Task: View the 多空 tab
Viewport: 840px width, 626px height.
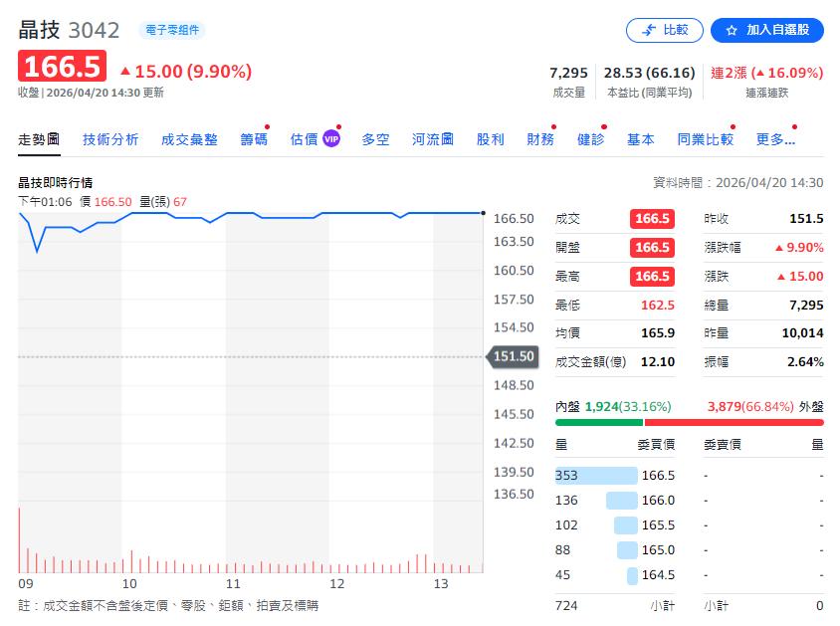Action: point(375,139)
